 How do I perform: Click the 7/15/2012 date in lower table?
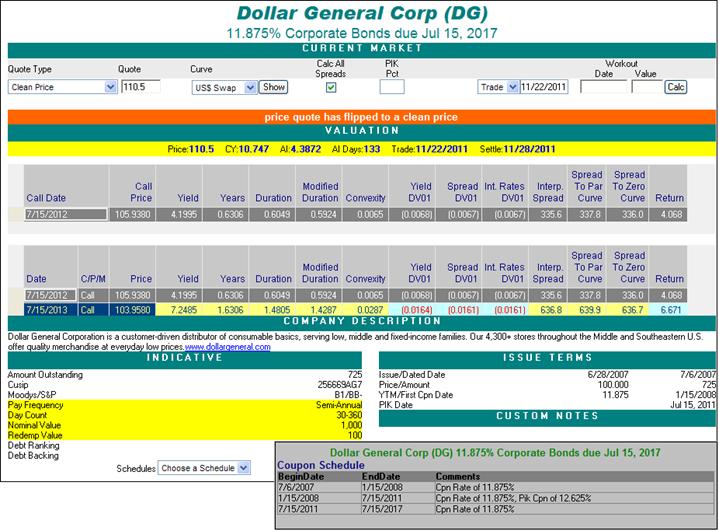pos(50,295)
